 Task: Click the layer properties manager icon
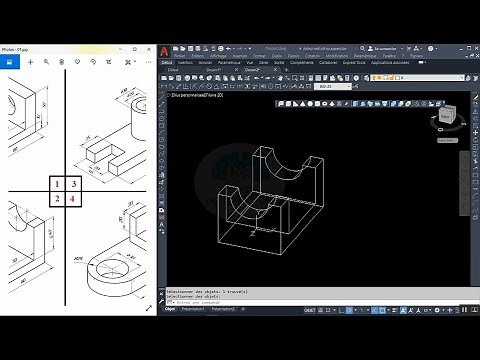tap(366, 78)
